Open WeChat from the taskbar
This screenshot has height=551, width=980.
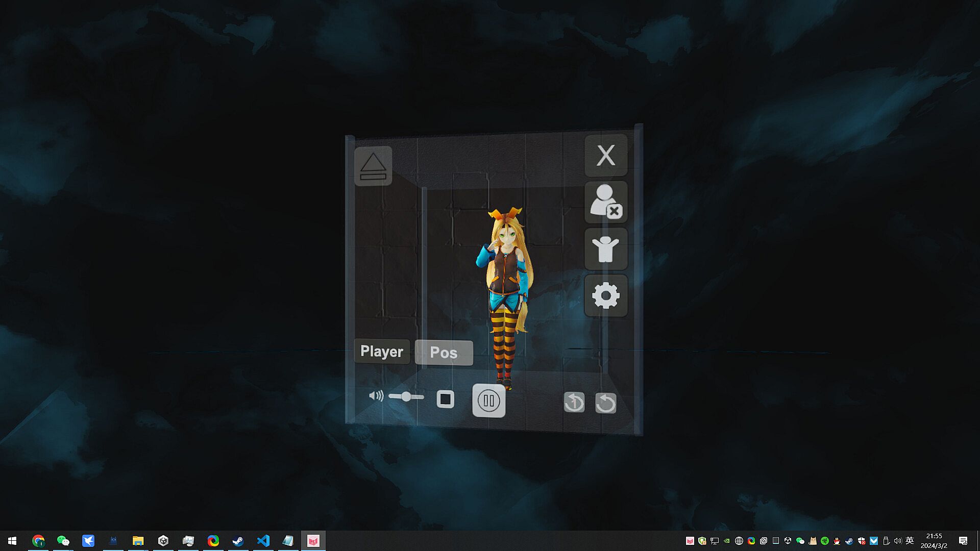pyautogui.click(x=63, y=541)
